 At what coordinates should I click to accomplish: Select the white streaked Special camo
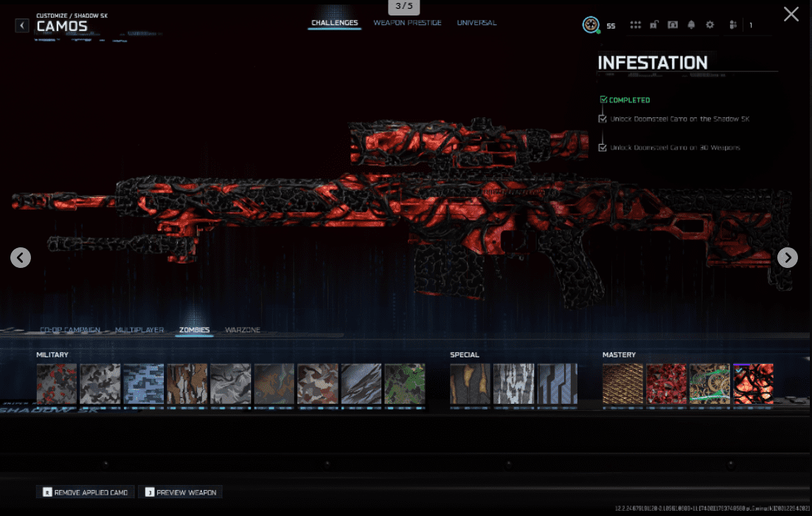tap(513, 385)
